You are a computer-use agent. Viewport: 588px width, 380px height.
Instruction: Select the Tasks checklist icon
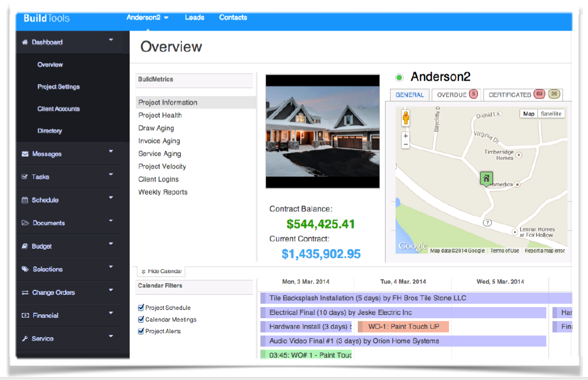(24, 177)
